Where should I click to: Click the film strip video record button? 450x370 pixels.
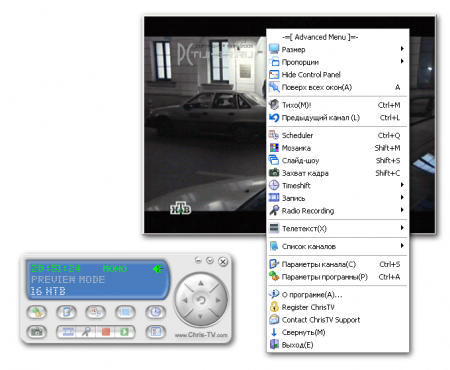(68, 332)
